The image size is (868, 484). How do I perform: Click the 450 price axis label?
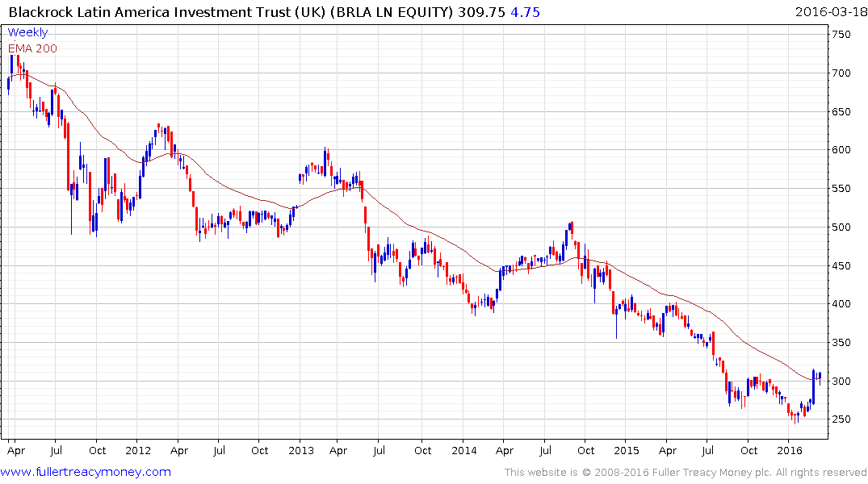(x=841, y=266)
